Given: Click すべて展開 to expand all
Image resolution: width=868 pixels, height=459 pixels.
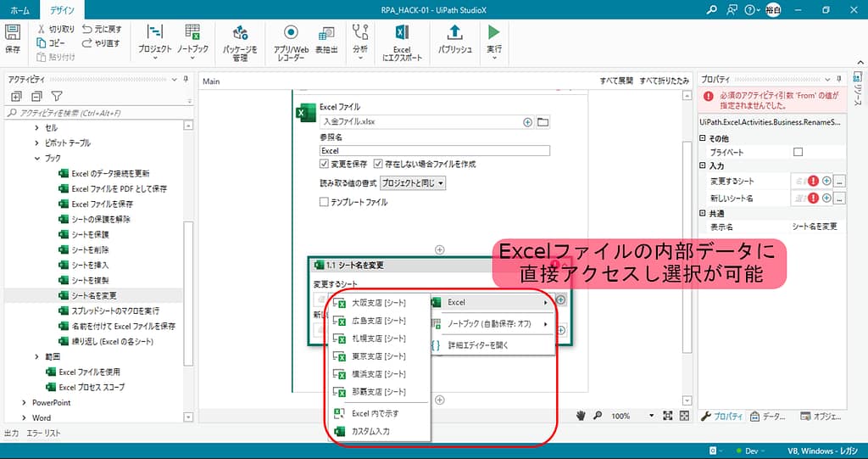Looking at the screenshot, I should click(616, 81).
